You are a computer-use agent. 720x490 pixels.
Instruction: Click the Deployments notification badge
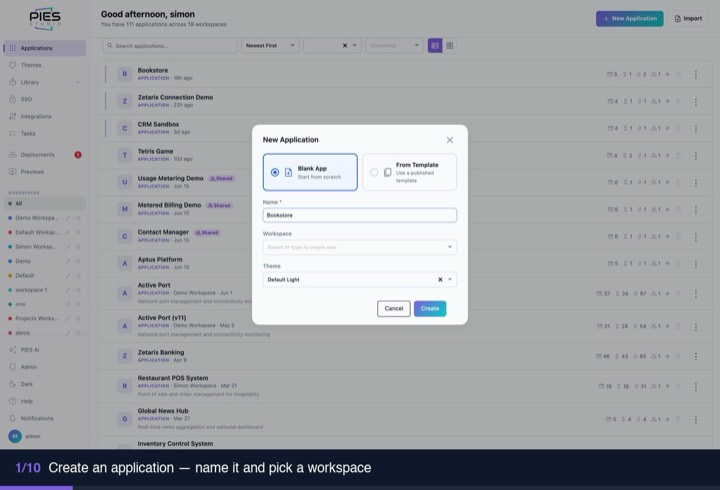tap(78, 155)
